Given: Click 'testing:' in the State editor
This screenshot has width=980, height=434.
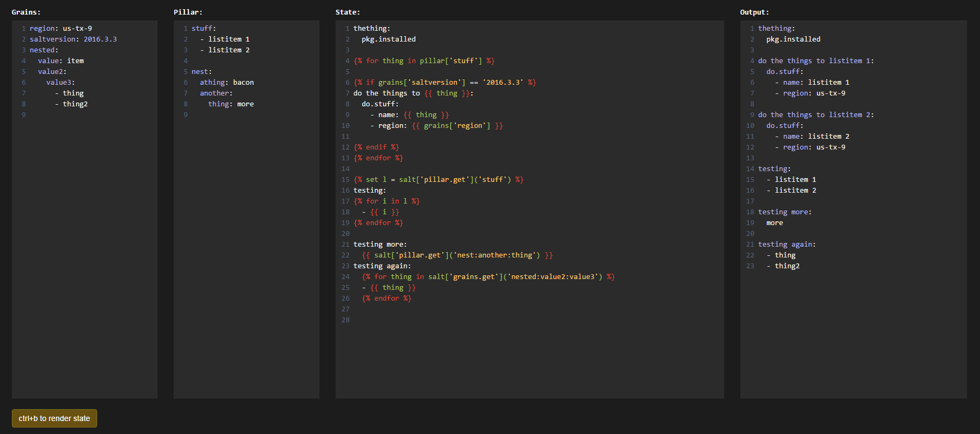Looking at the screenshot, I should point(370,191).
